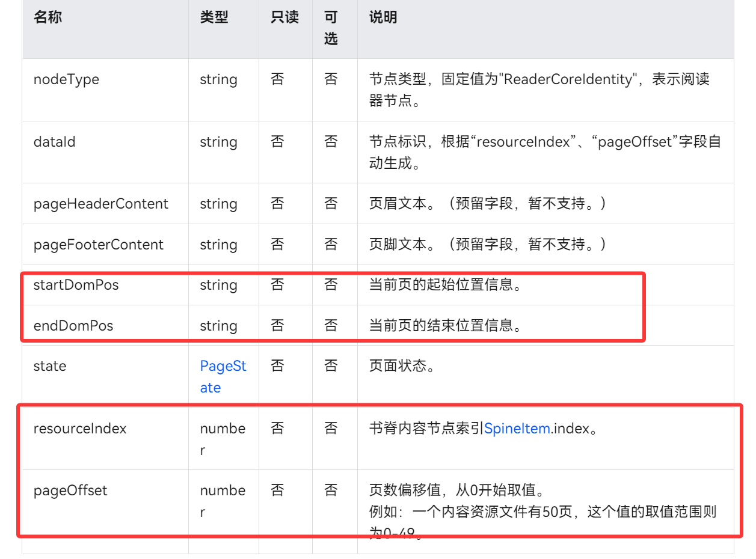This screenshot has height=559, width=756.
Task: Select the endDomPos property name
Action: pyautogui.click(x=73, y=326)
